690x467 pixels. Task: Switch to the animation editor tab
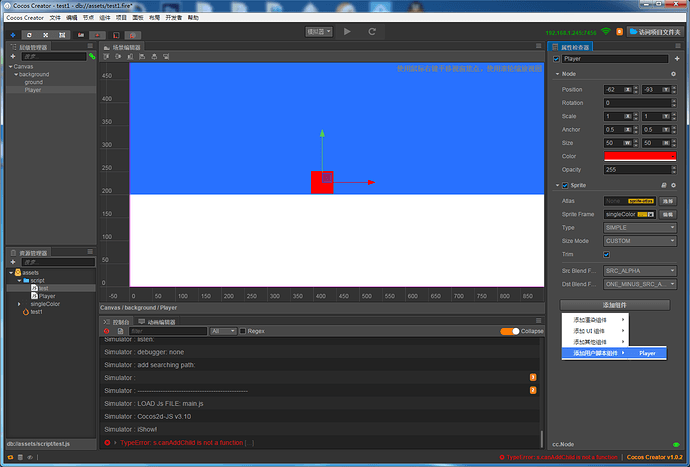click(157, 322)
